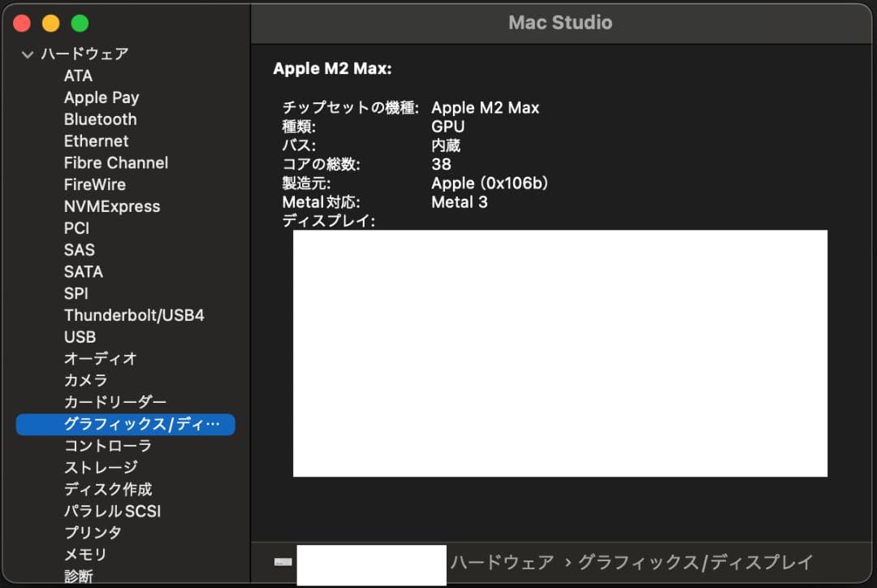Screen dimensions: 877x588
Task: Open the カメラ hardware section
Action: coord(84,380)
